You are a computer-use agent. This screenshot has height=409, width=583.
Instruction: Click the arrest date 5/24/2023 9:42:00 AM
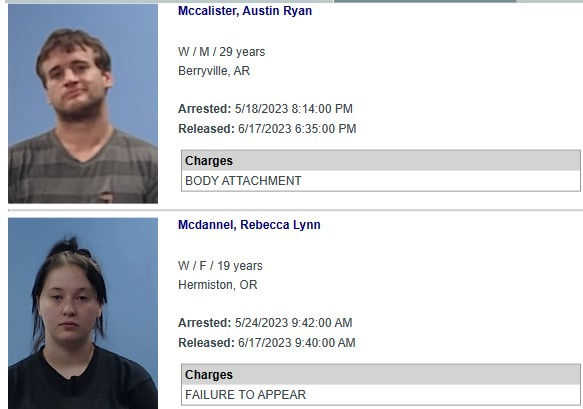click(x=294, y=323)
